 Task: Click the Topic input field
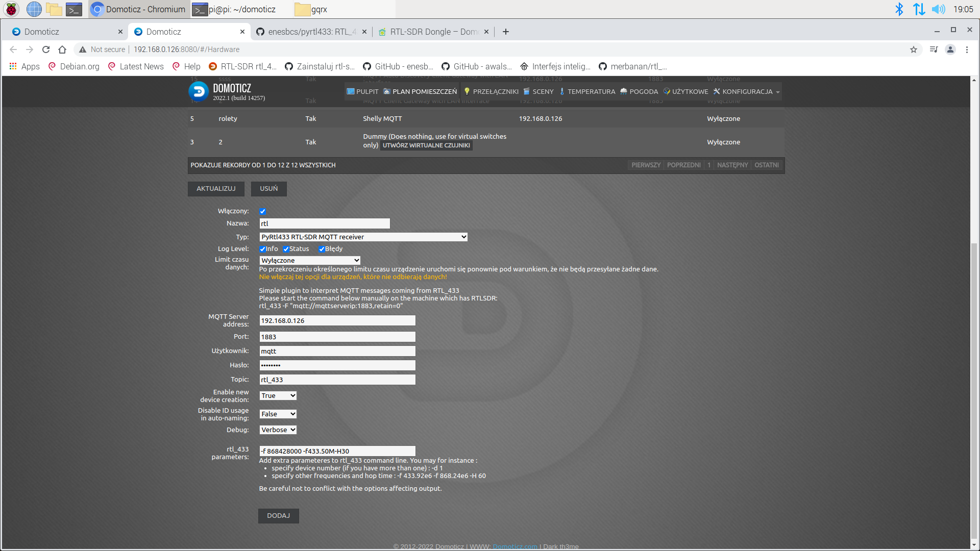point(337,380)
